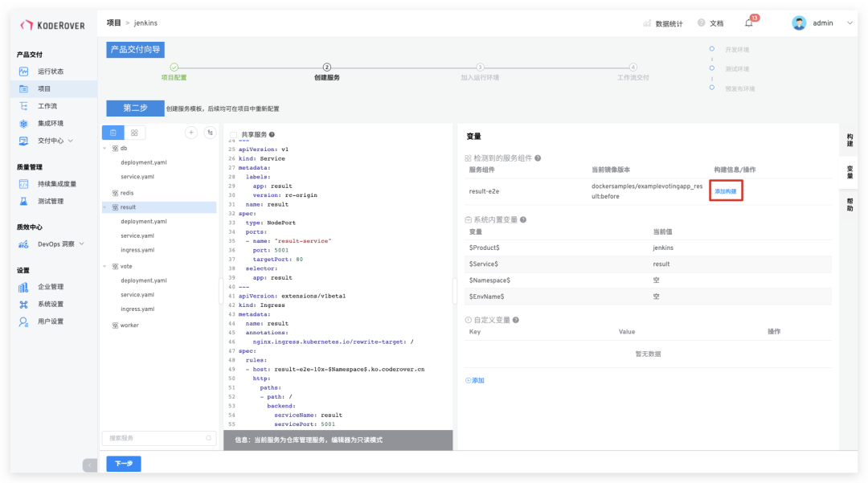Click the 项目配置 completed step

coord(174,67)
